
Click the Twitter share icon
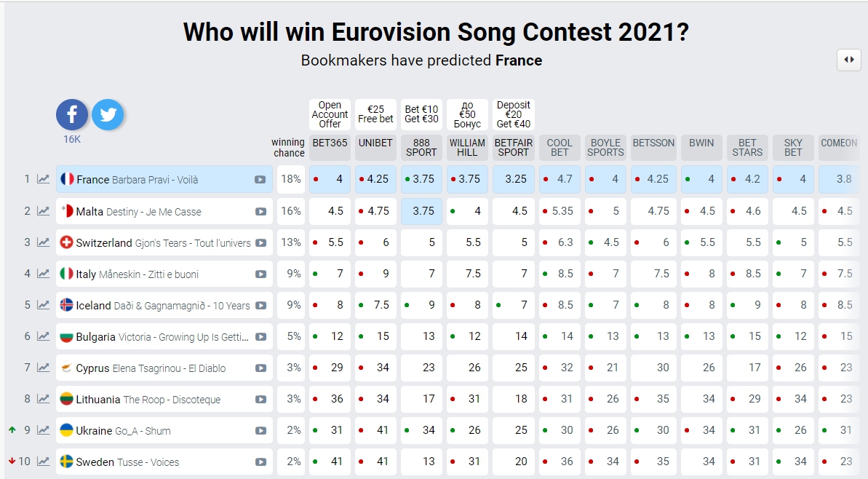click(108, 115)
